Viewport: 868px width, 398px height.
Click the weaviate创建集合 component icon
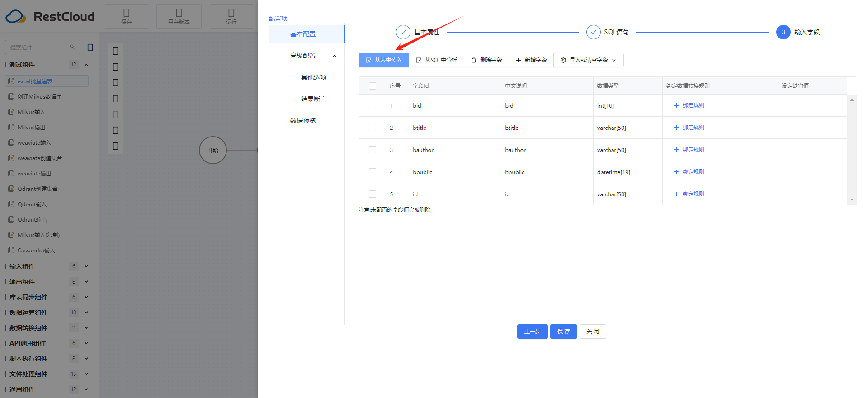tap(11, 158)
